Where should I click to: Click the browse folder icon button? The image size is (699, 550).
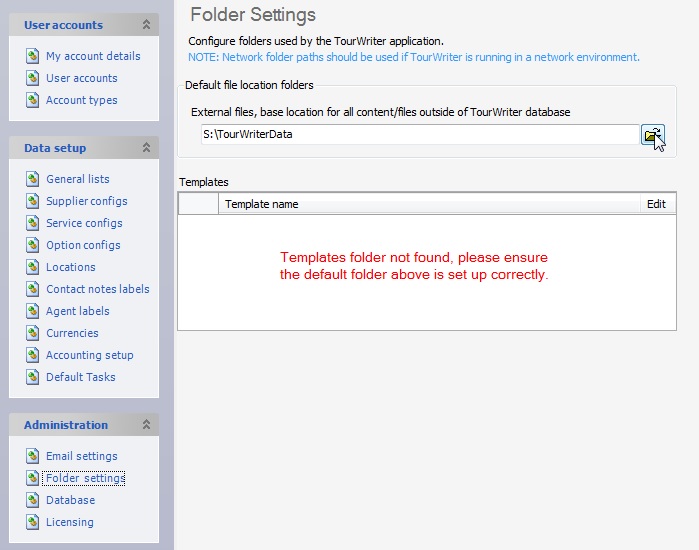(x=651, y=135)
